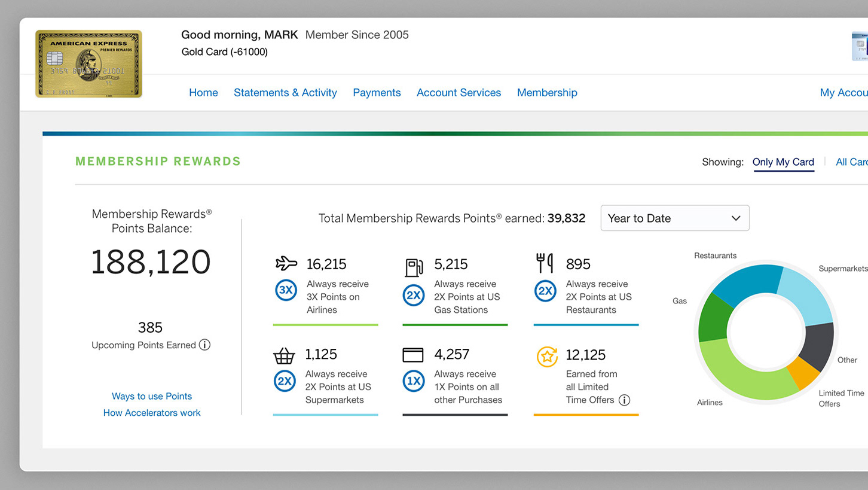This screenshot has width=868, height=490.
Task: Click the 2X badge for US Restaurants
Action: coord(545,291)
